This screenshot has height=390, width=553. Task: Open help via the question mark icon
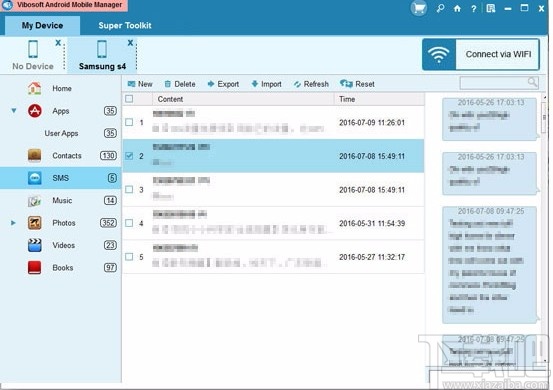click(x=474, y=9)
